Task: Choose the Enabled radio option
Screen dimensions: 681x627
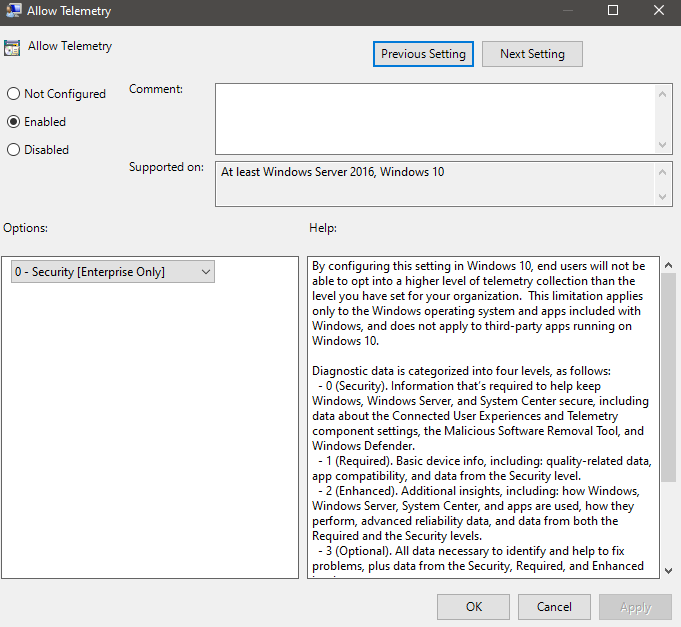Action: 14,122
